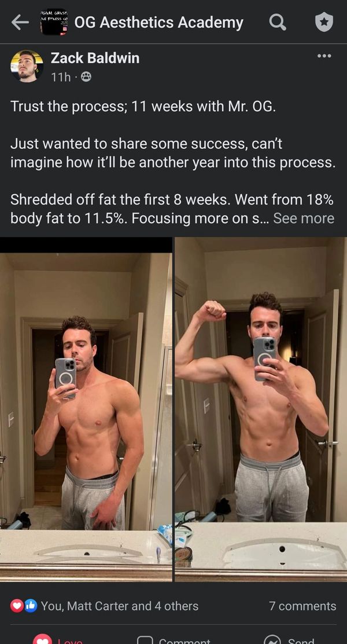Open the 11h post timestamp

(61, 77)
